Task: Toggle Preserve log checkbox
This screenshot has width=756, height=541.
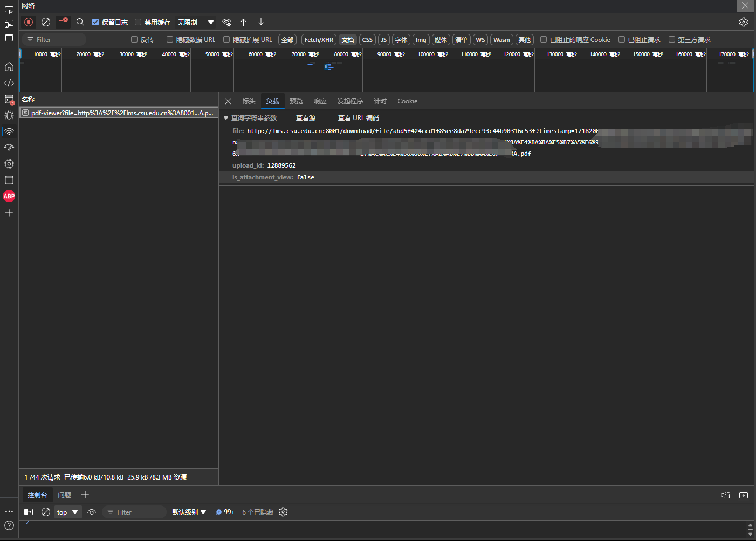Action: coord(95,22)
